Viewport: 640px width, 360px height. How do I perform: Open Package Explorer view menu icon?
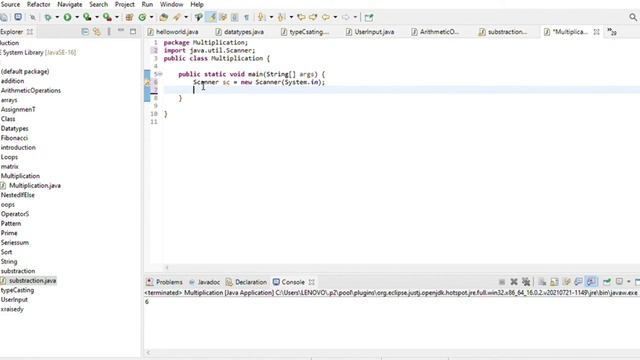click(x=109, y=31)
